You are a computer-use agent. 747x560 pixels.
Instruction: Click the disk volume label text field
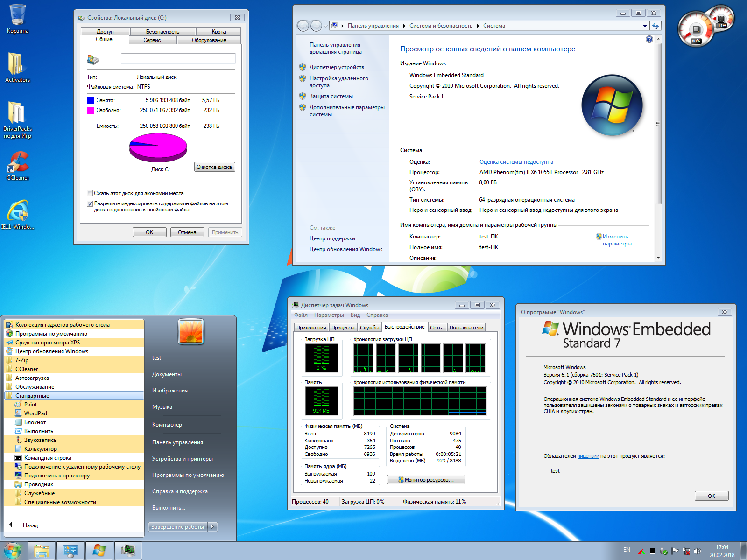click(x=178, y=58)
